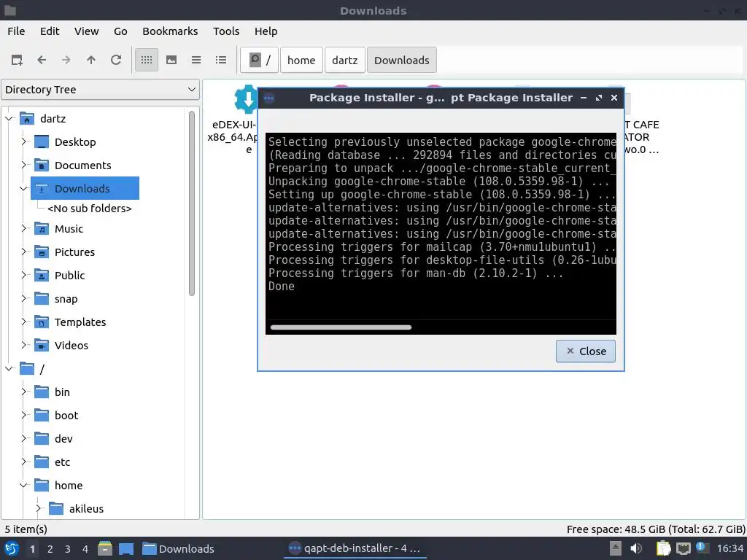
Task: Click the Downloads path segment
Action: (402, 60)
